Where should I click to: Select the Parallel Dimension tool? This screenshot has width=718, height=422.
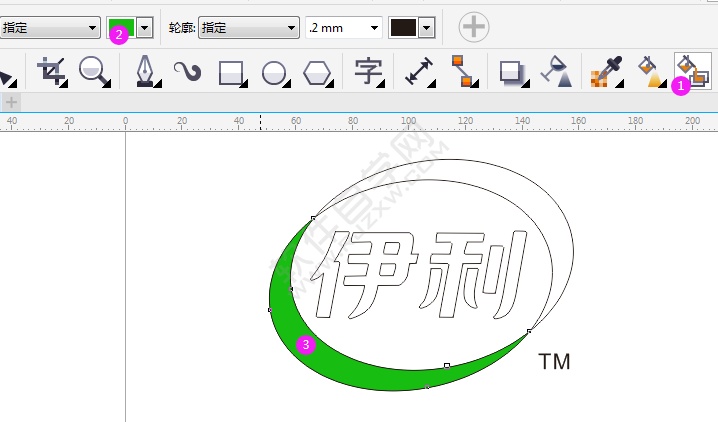(418, 71)
